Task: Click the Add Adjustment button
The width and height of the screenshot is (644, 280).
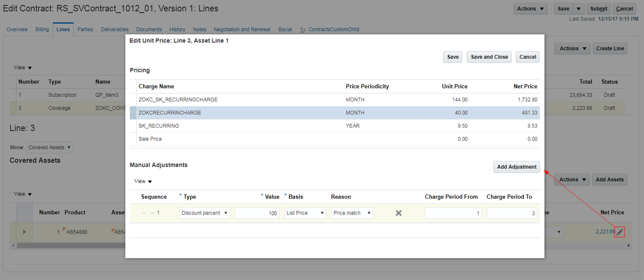Action: tap(517, 167)
